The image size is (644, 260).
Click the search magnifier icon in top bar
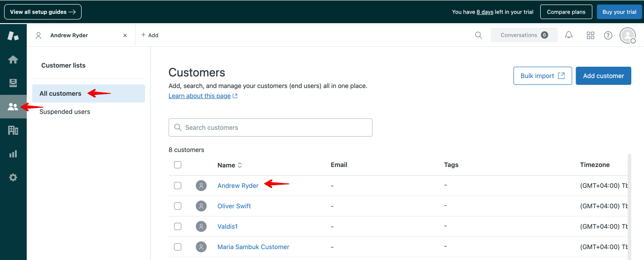tap(479, 35)
